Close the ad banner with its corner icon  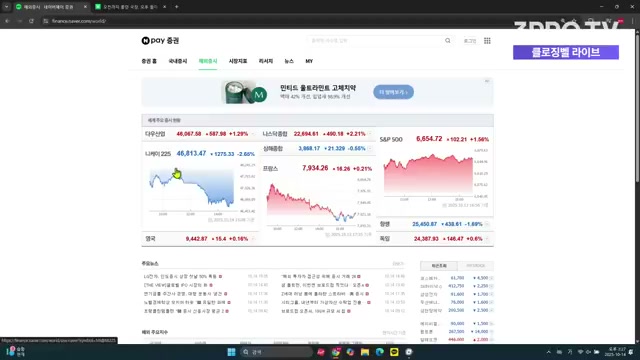[487, 81]
